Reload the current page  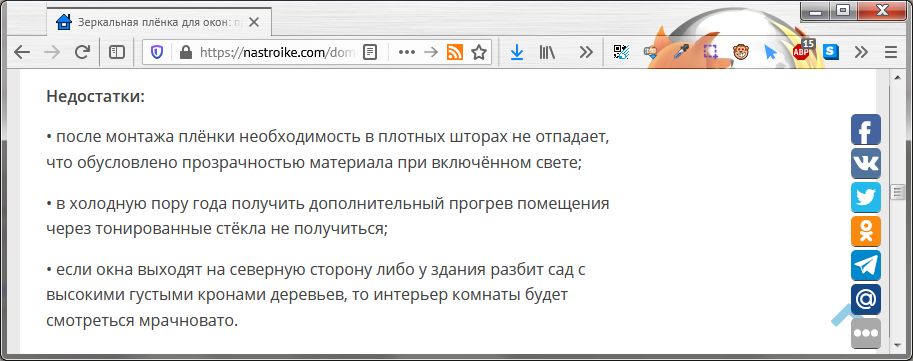83,52
